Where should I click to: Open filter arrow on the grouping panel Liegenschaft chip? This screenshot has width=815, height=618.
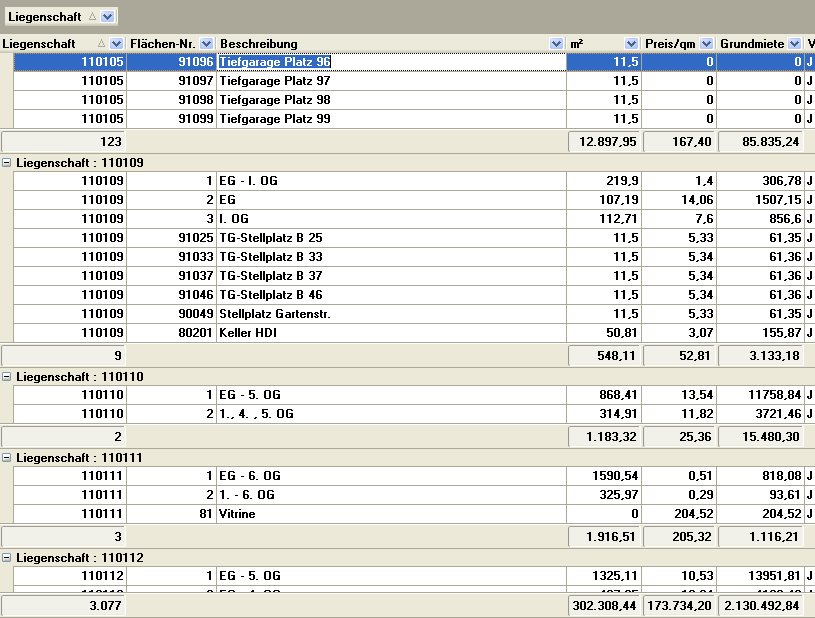[108, 17]
